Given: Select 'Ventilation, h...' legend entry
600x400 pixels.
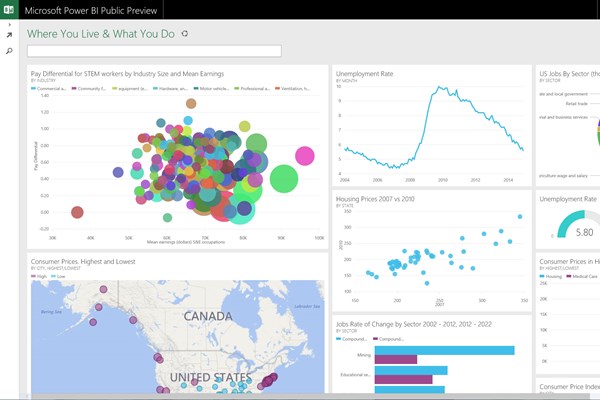Looking at the screenshot, I should tap(293, 88).
